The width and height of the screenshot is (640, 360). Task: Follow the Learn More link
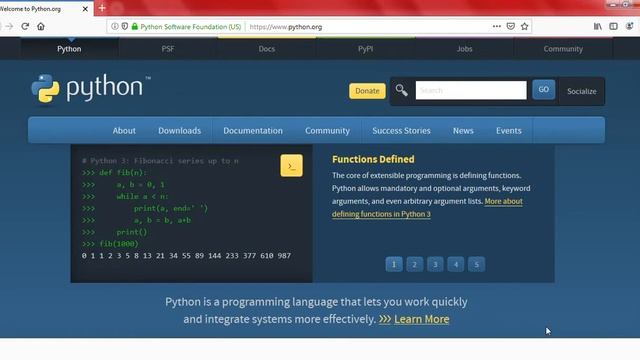click(422, 319)
